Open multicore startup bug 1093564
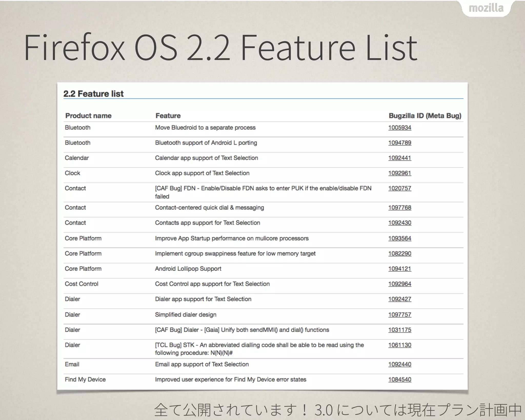Viewport: 525px width, 420px height. [x=399, y=238]
